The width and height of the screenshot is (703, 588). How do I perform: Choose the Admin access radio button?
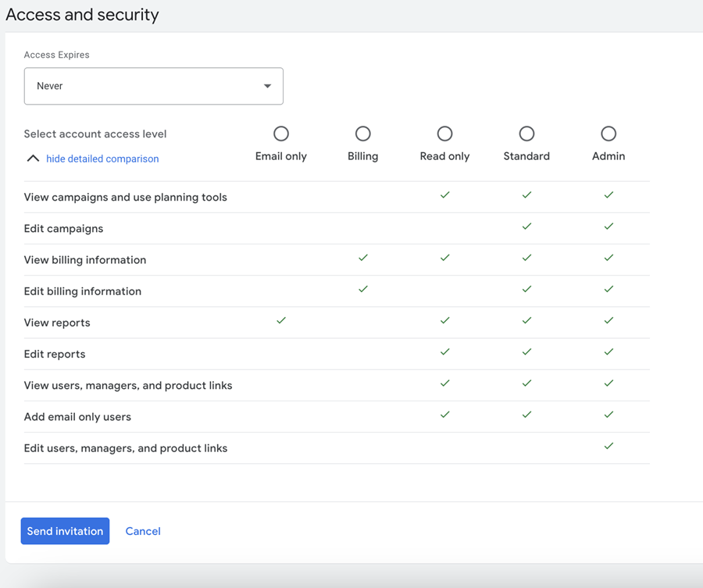[x=608, y=134]
